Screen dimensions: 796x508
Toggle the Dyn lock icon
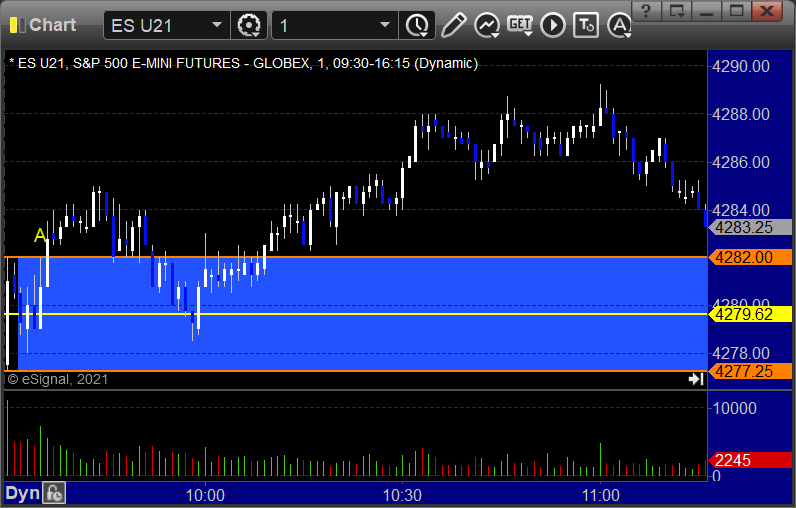(54, 493)
